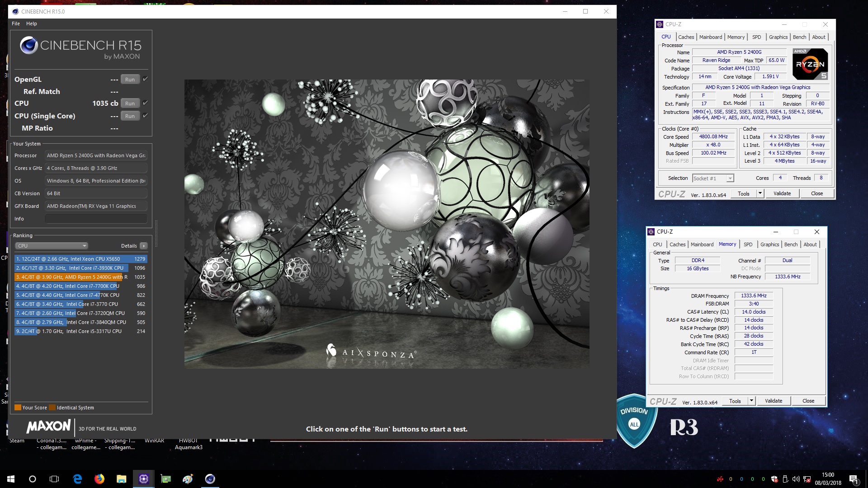The image size is (868, 488).
Task: Switch to Cinebench taskbar icon
Action: pyautogui.click(x=210, y=479)
